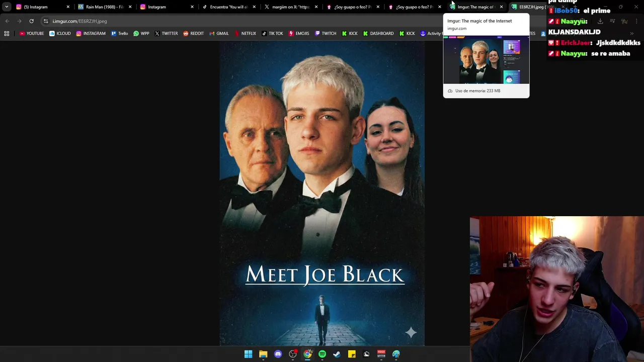Open the YOUTUBE bookmark
Screen dimensions: 644x362
tap(32, 33)
